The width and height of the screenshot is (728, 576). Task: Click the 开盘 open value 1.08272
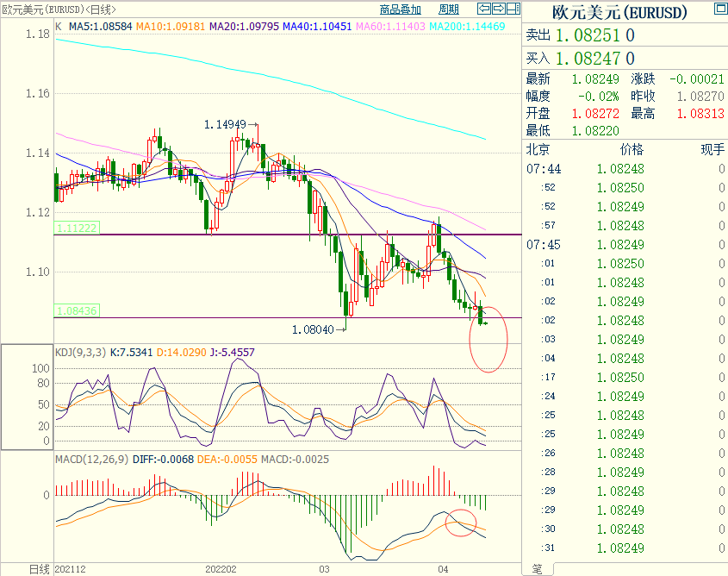click(595, 114)
